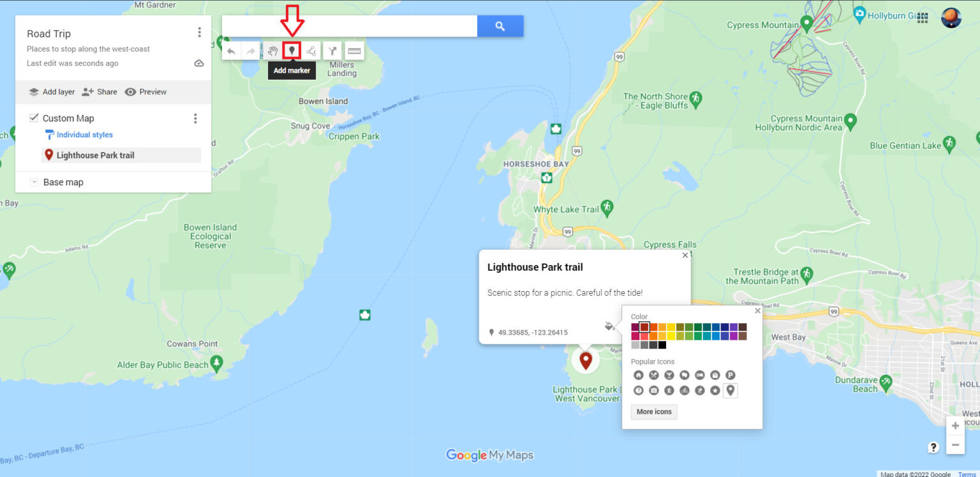The width and height of the screenshot is (980, 477).
Task: Select the Add marker tool
Action: point(292,50)
